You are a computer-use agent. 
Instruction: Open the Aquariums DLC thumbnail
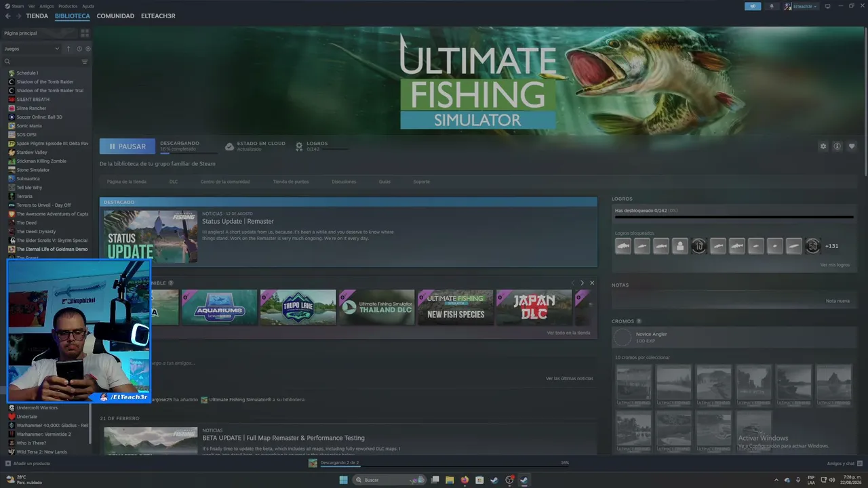220,307
